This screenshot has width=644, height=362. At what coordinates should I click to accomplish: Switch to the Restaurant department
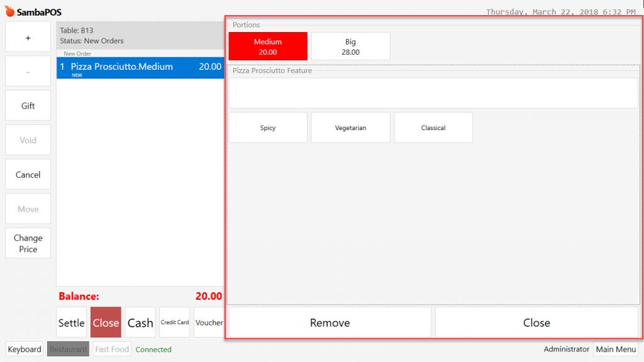click(x=68, y=349)
